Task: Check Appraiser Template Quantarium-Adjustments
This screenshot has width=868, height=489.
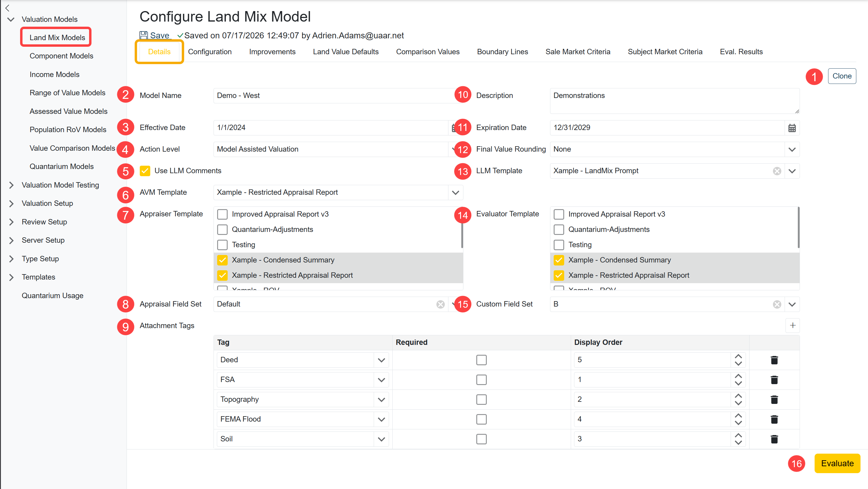Action: [x=222, y=230]
